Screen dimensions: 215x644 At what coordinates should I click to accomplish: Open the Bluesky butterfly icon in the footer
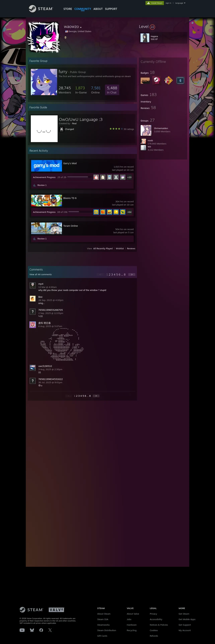pos(32,630)
